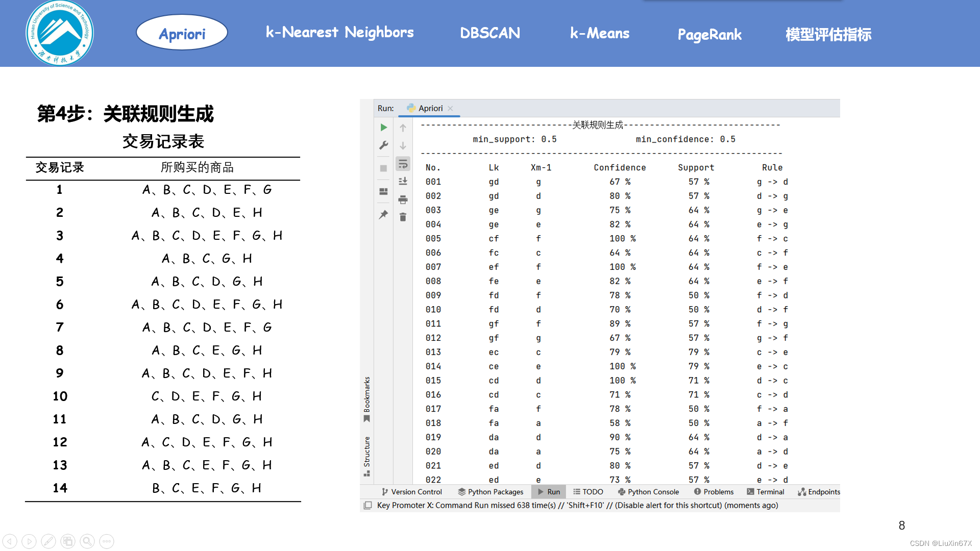This screenshot has width=980, height=551.
Task: Click slideshow pen tool icon
Action: point(48,541)
